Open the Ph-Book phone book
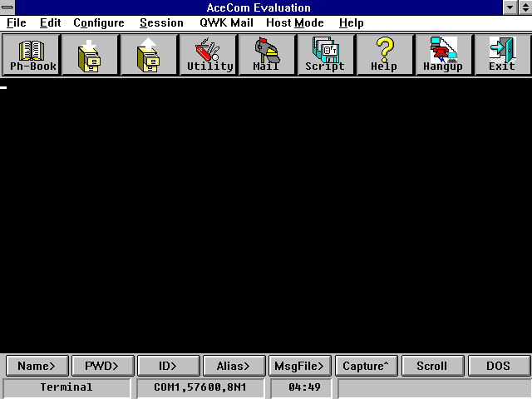This screenshot has height=399, width=532. 31,55
